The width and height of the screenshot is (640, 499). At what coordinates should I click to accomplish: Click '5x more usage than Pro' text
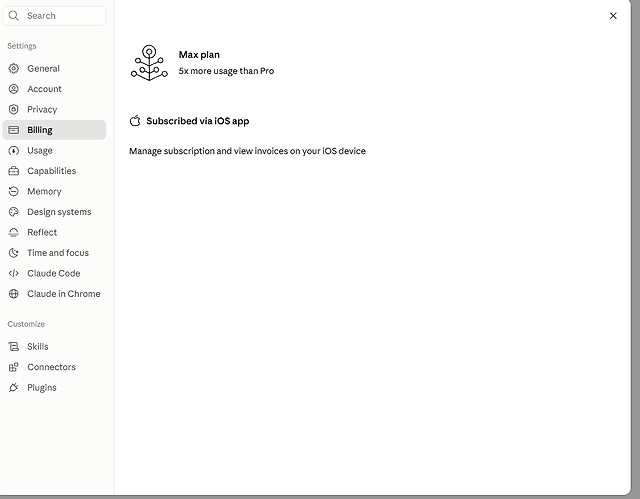pos(226,71)
